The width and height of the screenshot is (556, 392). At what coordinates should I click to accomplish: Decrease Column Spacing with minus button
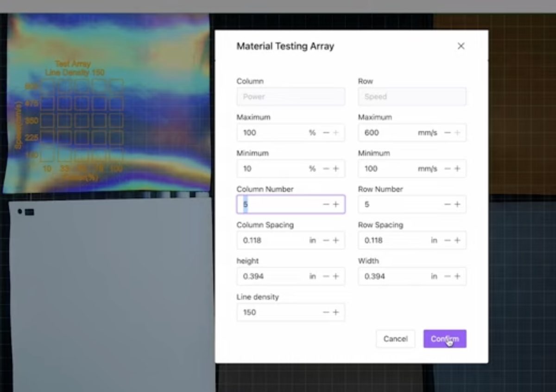[326, 240]
